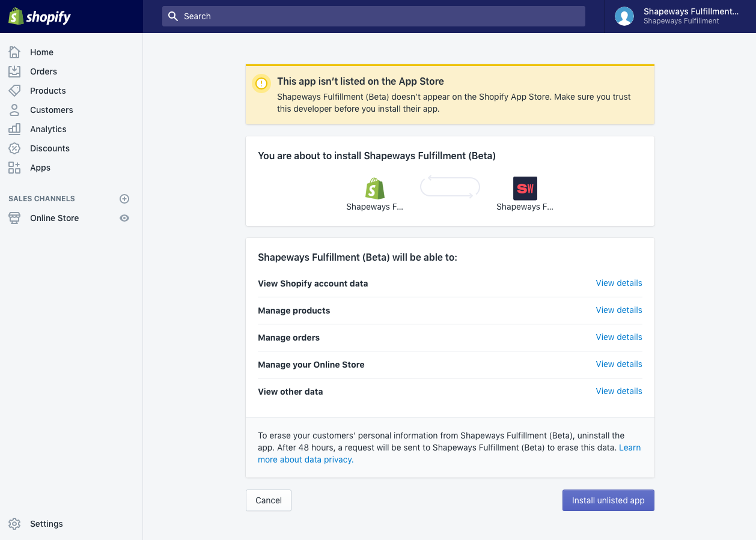Click the Orders inbox icon
This screenshot has height=540, width=756.
[14, 71]
